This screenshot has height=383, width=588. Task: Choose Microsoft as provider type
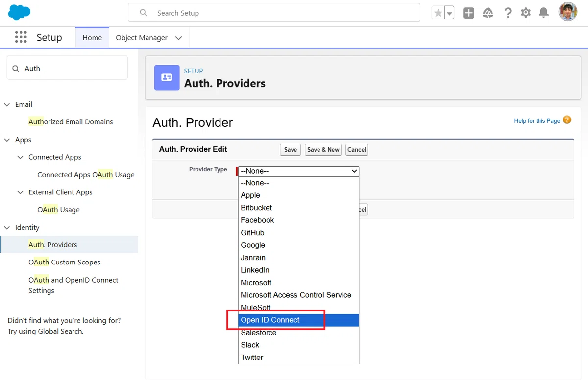click(299, 283)
